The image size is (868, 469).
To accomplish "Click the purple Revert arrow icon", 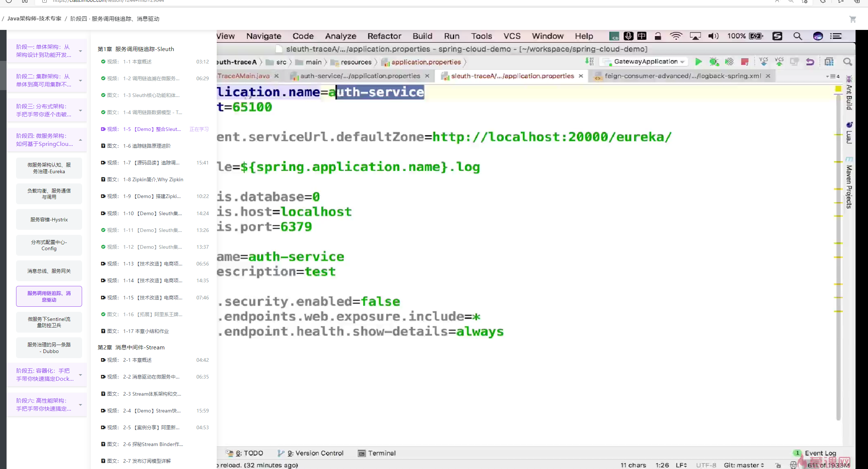I will (x=810, y=62).
